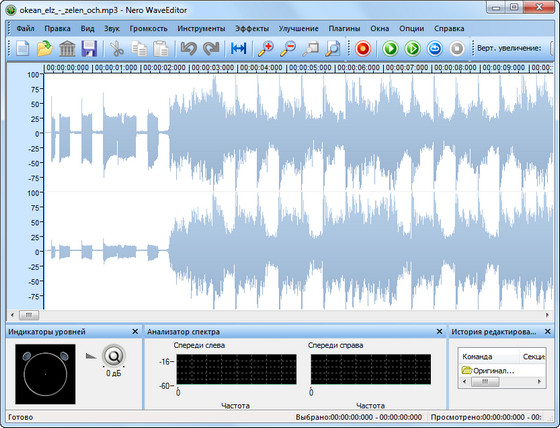The image size is (560, 428).
Task: Play the audio with the first green button
Action: coord(390,49)
